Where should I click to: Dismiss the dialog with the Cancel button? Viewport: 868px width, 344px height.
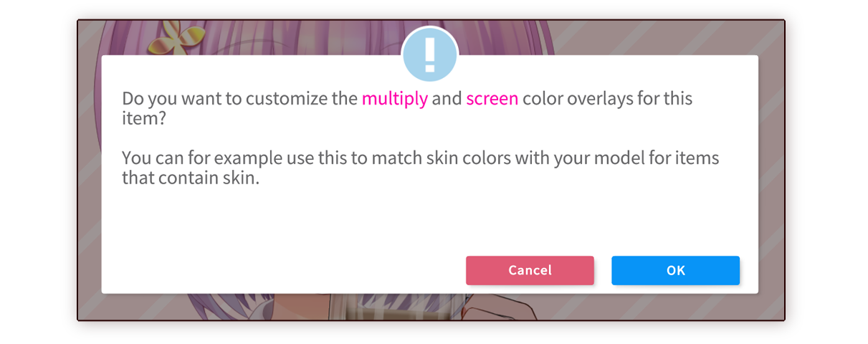(x=530, y=270)
